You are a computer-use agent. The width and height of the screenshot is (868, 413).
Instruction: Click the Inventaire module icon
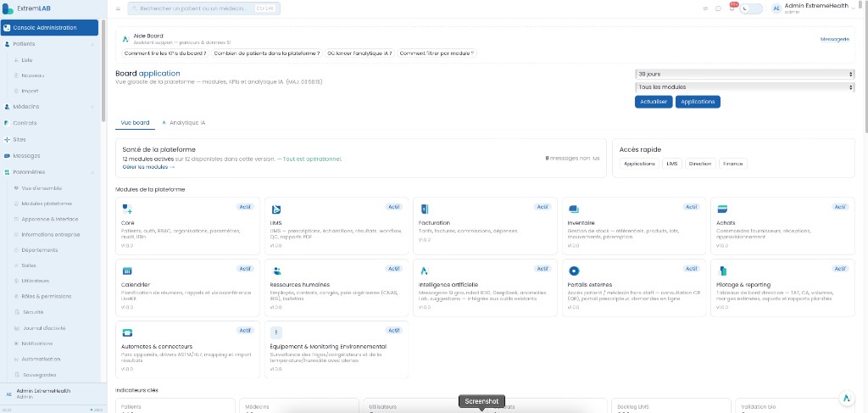(x=574, y=209)
